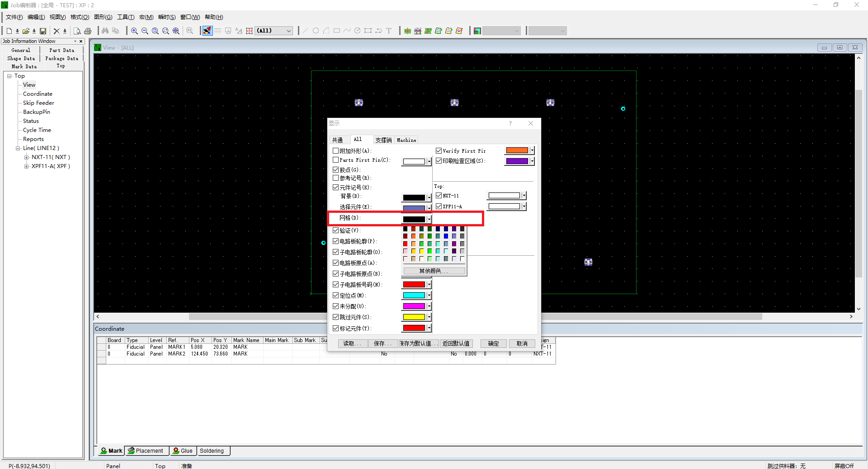
Task: Click the red grid toolbar icon
Action: pos(249,31)
